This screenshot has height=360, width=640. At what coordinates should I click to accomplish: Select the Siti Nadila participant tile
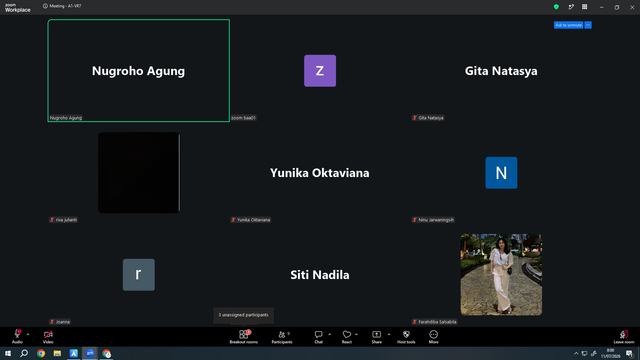point(320,275)
